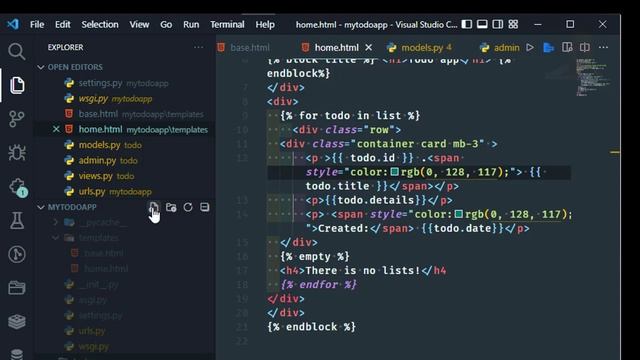Close home.html in Open Editors list
Image resolution: width=640 pixels, height=360 pixels.
(56, 129)
